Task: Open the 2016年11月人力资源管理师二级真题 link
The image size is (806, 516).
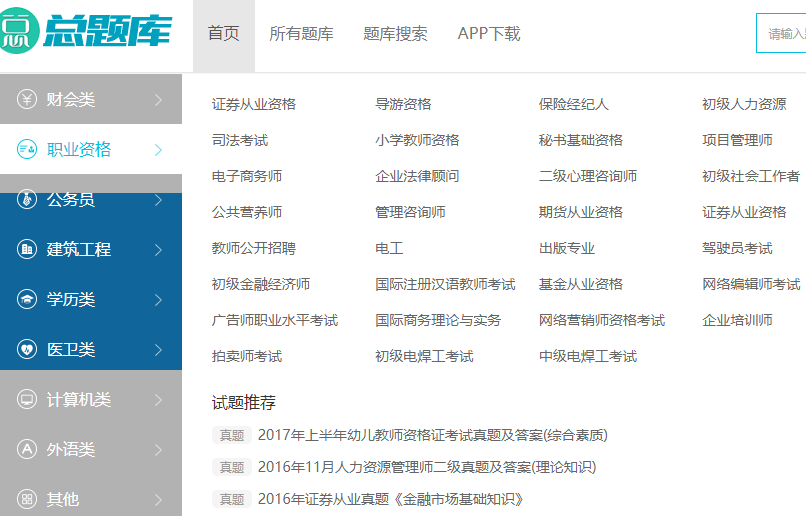Action: tap(427, 467)
